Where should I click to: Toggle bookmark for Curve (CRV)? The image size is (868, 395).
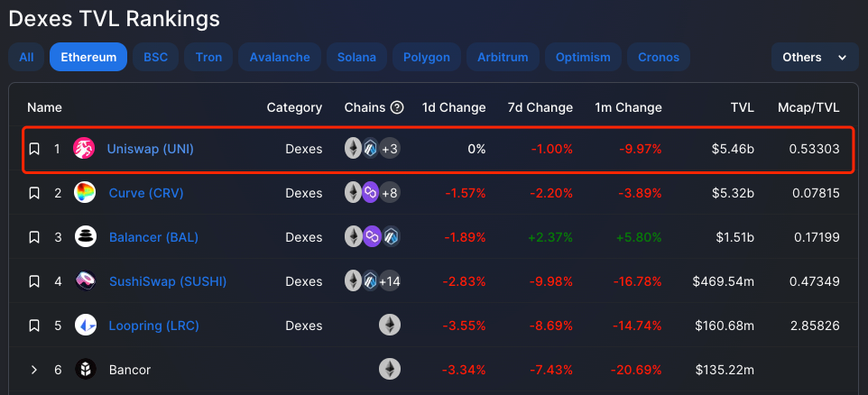coord(34,193)
